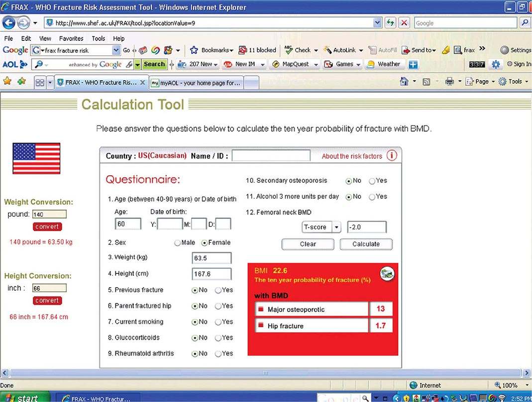Select Yes for Current smoking
The image size is (532, 402).
pyautogui.click(x=218, y=322)
